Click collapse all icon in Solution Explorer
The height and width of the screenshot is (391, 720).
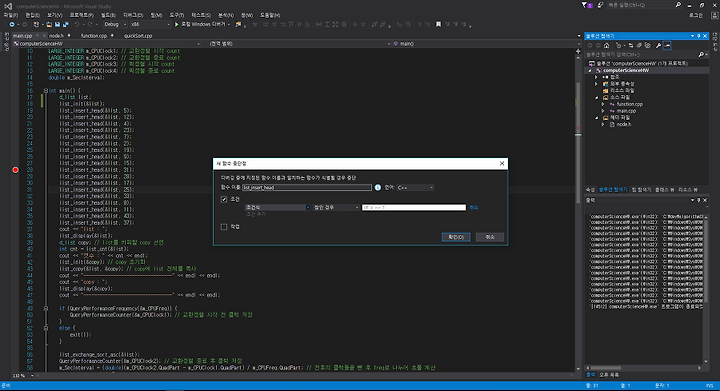click(639, 45)
